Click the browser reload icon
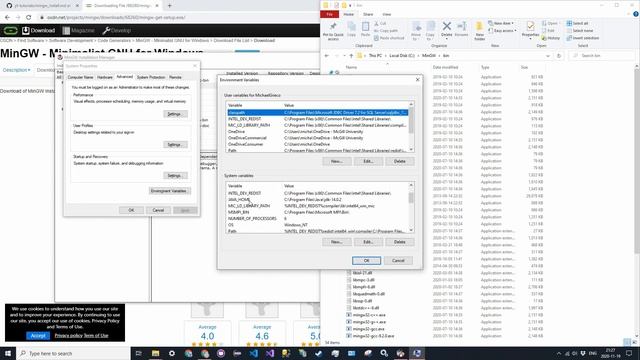 (29, 18)
